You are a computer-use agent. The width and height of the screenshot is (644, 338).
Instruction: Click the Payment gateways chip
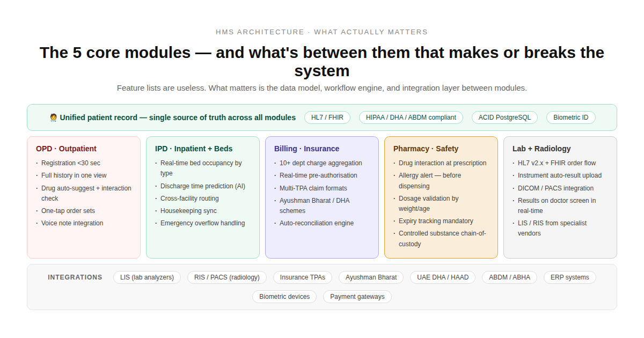point(357,297)
